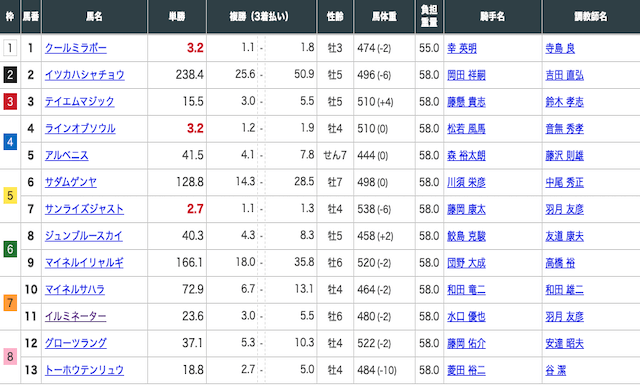This screenshot has height=385, width=640.
Task: Open jockey link 和田 竜二
Action: click(x=466, y=290)
